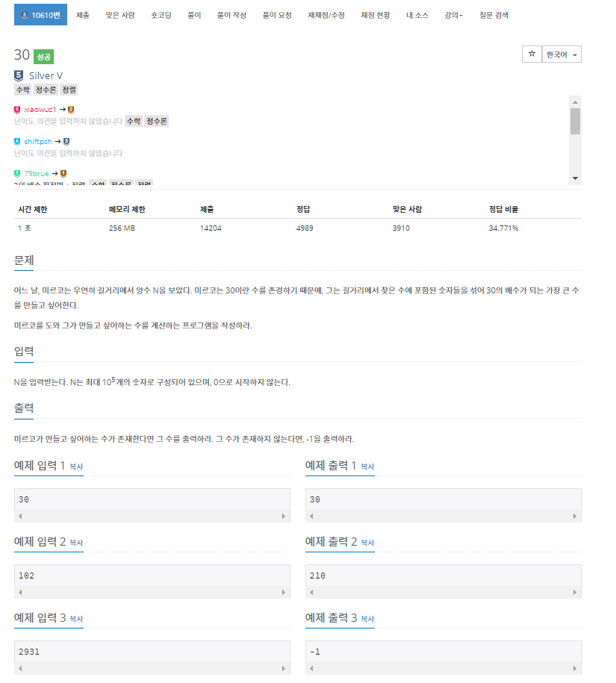Click the 정답 count 4989

coord(305,228)
